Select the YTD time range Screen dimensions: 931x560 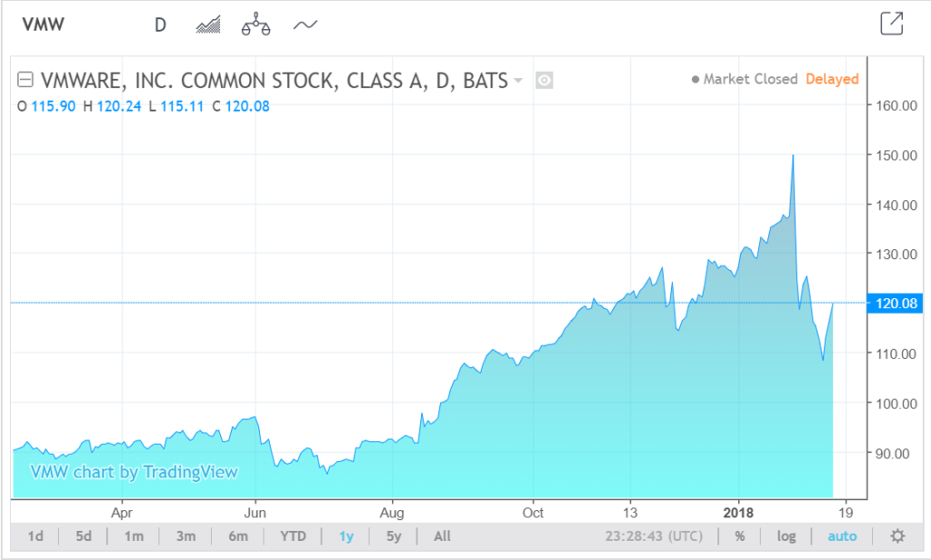293,536
